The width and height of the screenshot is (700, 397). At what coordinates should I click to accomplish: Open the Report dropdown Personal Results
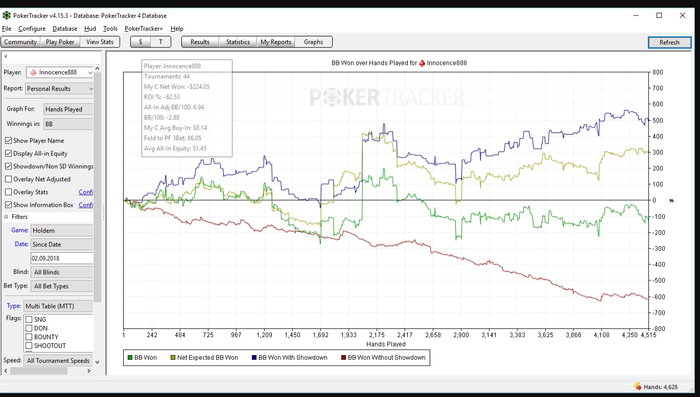59,88
